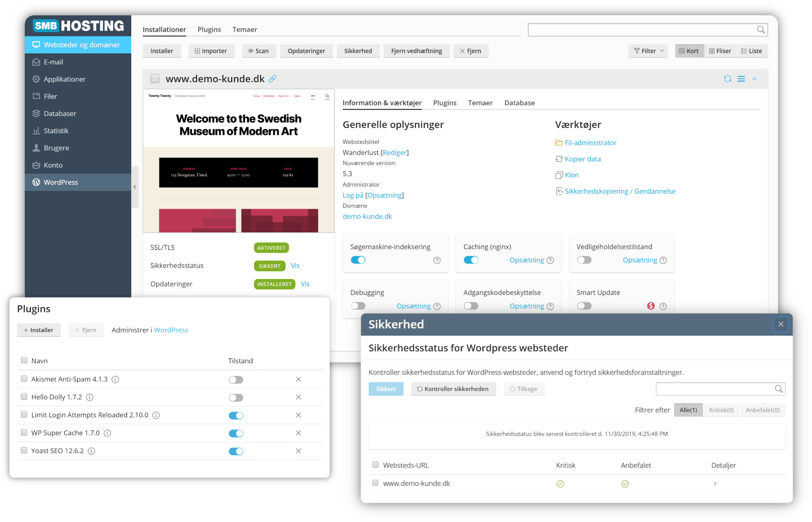Click the info icon beside WP Super Cache 1.7.0
812x522 pixels.
coord(108,433)
